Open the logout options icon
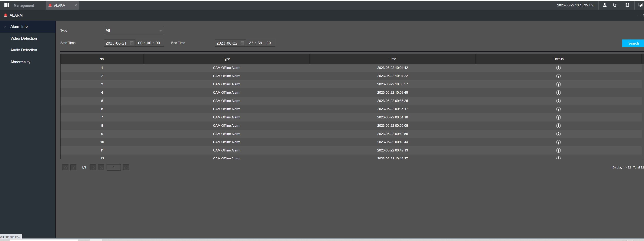This screenshot has height=241, width=644. click(x=616, y=5)
